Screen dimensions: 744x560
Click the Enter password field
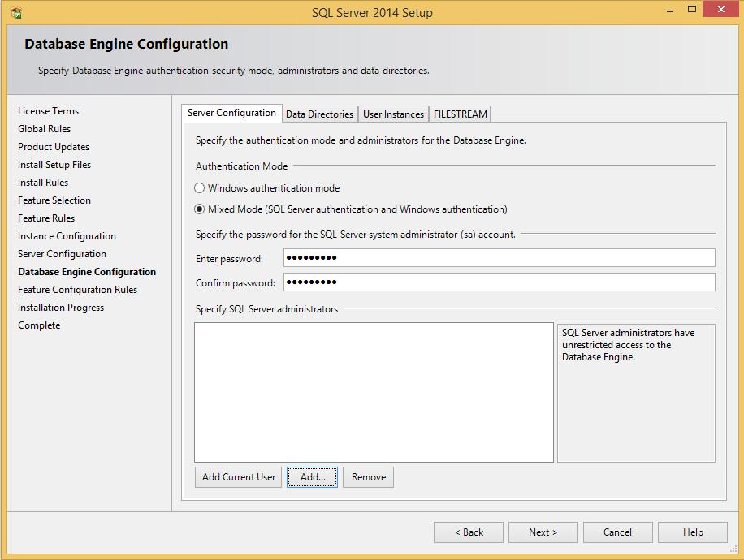[500, 258]
